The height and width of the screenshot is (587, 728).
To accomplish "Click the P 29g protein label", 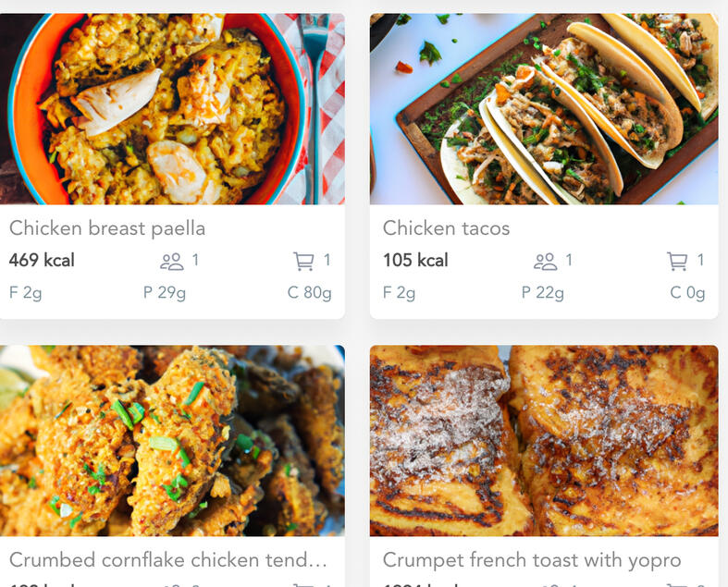I will (x=164, y=293).
